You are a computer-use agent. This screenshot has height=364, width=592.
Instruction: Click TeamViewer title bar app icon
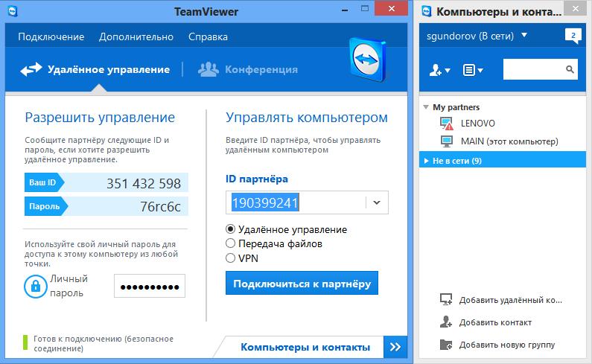tap(13, 11)
